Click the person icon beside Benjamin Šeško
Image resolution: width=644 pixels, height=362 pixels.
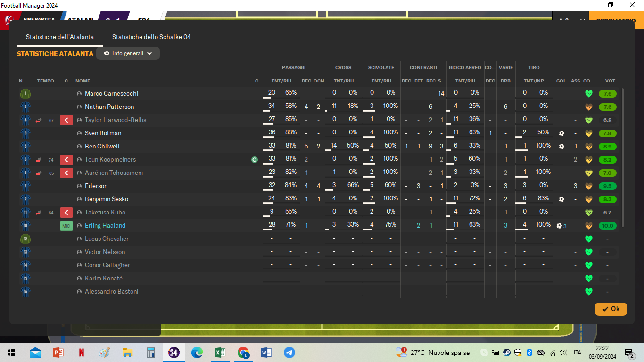pos(79,199)
